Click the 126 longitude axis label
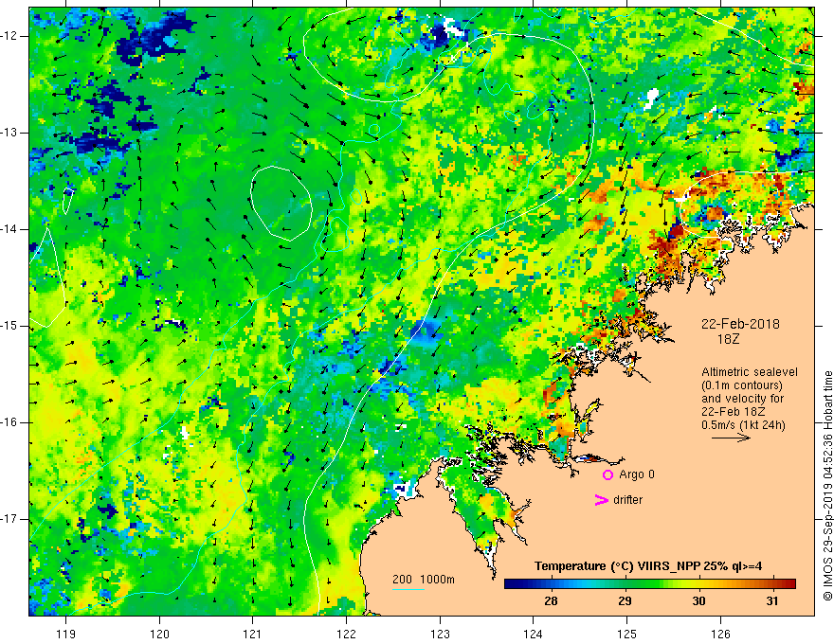The height and width of the screenshot is (644, 834). click(x=720, y=634)
